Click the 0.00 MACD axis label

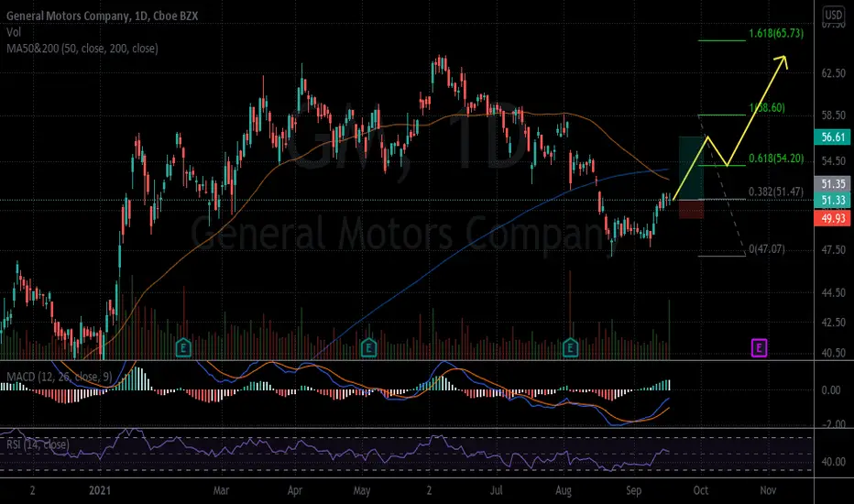tap(831, 390)
